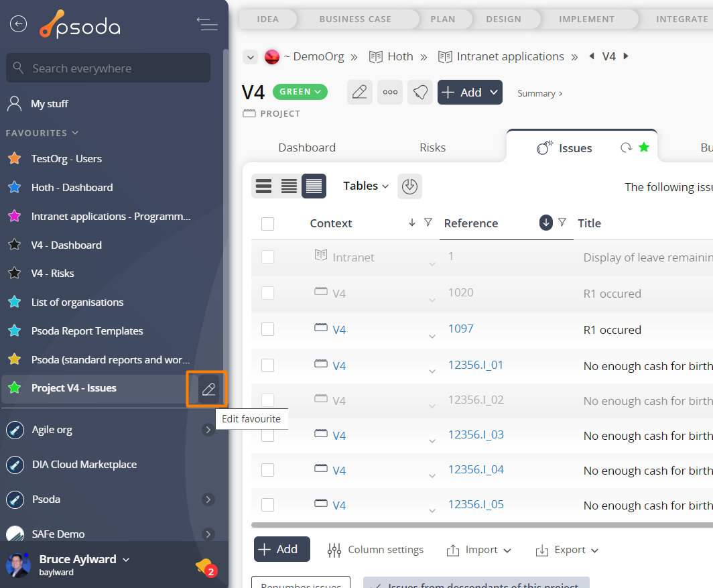
Task: Toggle the green favourite star on Issues tab
Action: [x=644, y=147]
